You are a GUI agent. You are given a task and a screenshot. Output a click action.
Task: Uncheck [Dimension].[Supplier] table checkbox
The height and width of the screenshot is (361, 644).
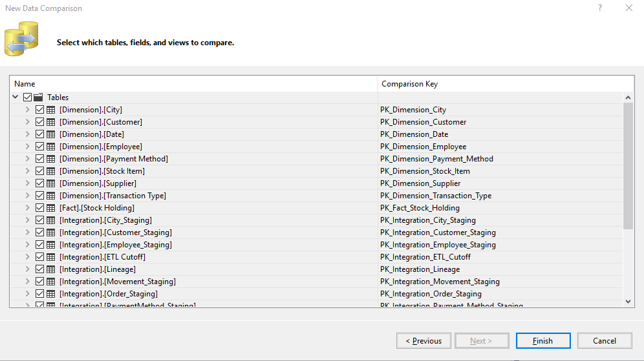click(x=39, y=183)
